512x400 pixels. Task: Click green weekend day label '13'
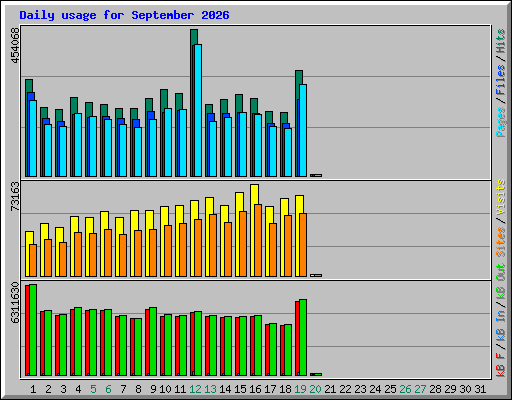coord(210,389)
